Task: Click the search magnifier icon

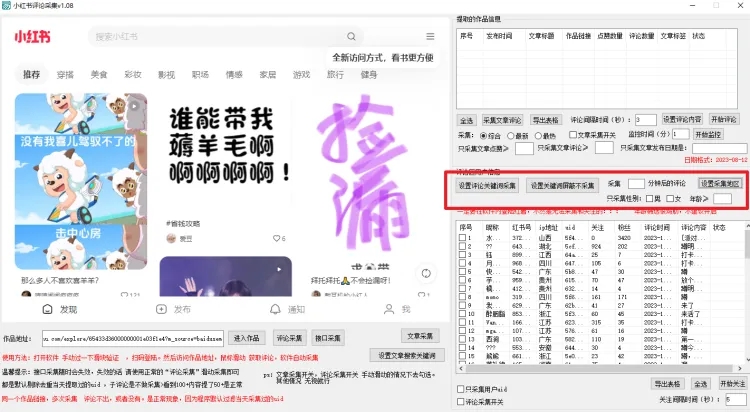Action: pyautogui.click(x=351, y=36)
